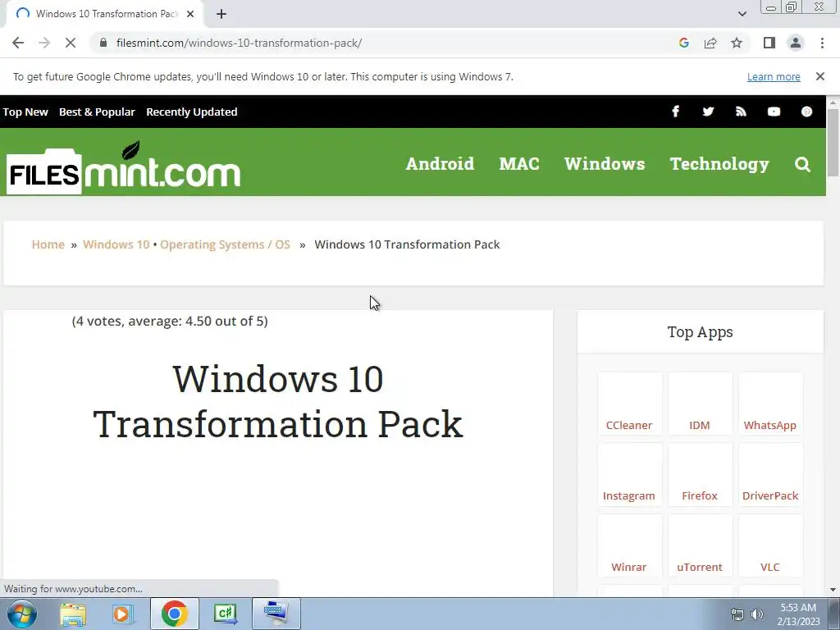Visit Filesmint Facebook page icon
The width and height of the screenshot is (840, 630).
coord(676,112)
